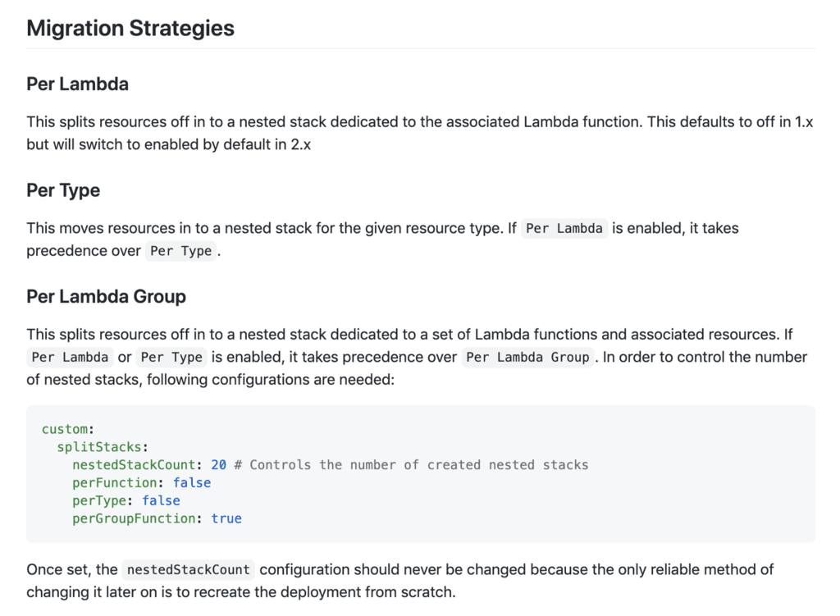Click the Per Lambda section heading
Viewport: 840px width, 616px height.
[x=77, y=84]
